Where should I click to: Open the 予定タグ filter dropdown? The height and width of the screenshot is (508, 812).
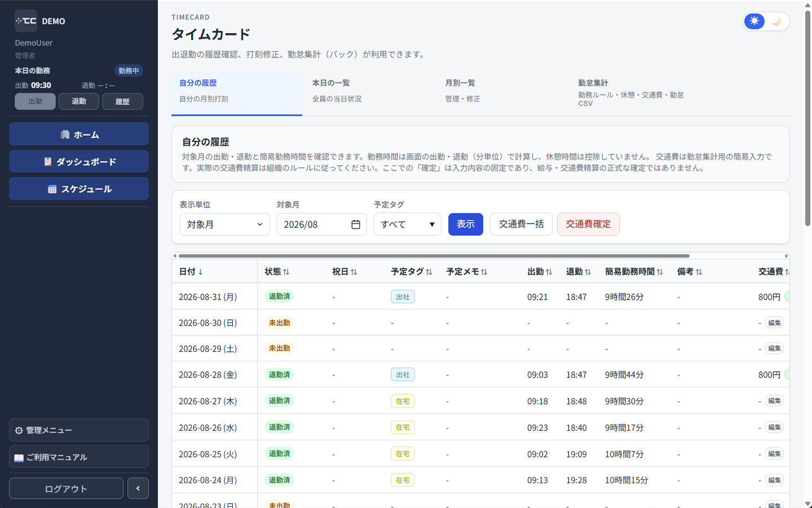coord(408,225)
